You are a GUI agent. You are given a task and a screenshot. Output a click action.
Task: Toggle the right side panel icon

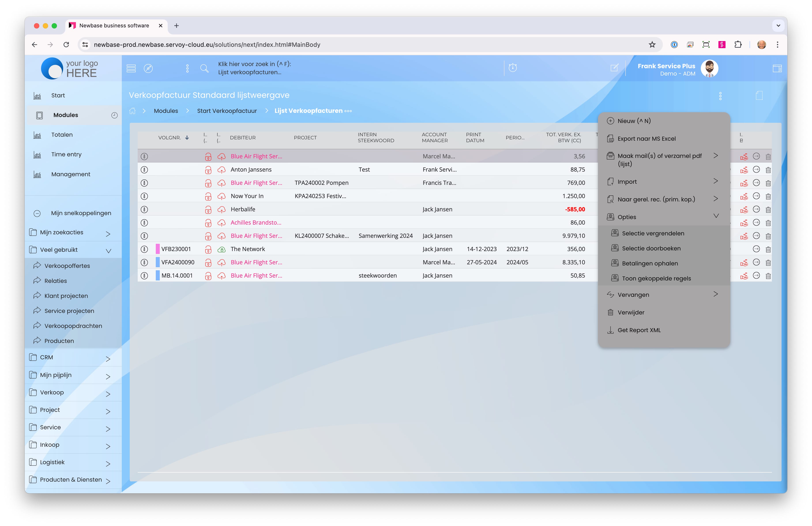coord(777,69)
